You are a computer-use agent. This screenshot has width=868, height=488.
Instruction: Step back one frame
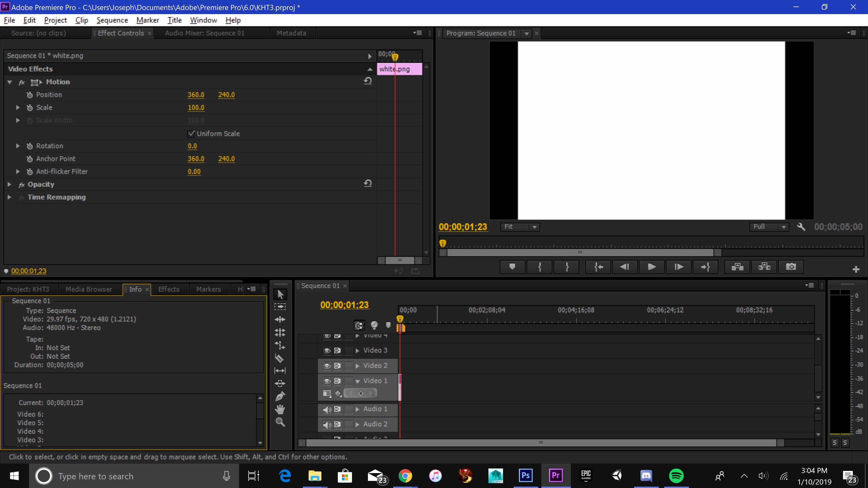[625, 267]
